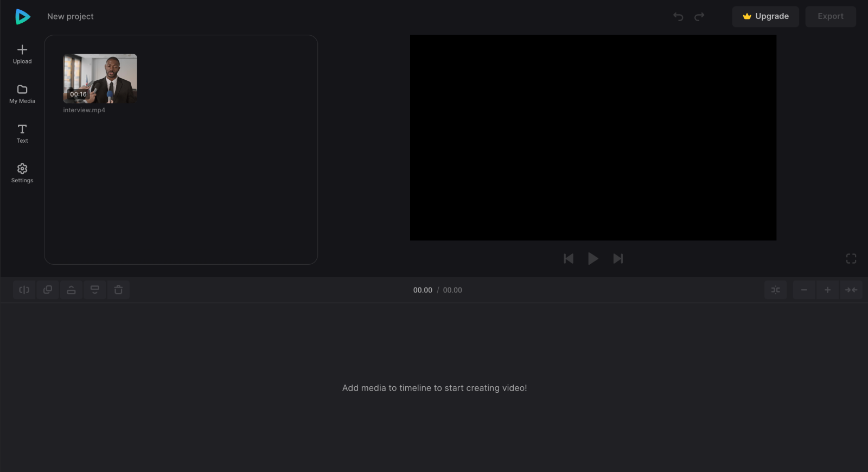
Task: Click the bring forward layer tool
Action: [71, 290]
